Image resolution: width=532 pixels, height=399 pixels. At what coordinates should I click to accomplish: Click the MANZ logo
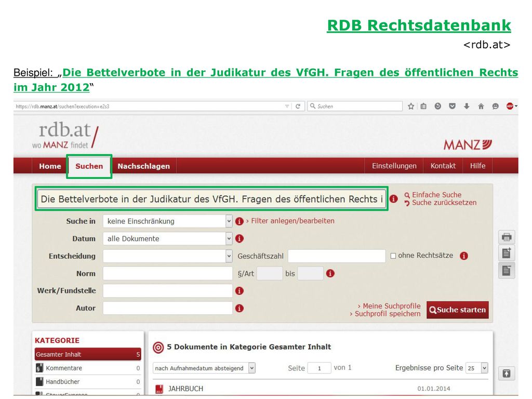[468, 145]
